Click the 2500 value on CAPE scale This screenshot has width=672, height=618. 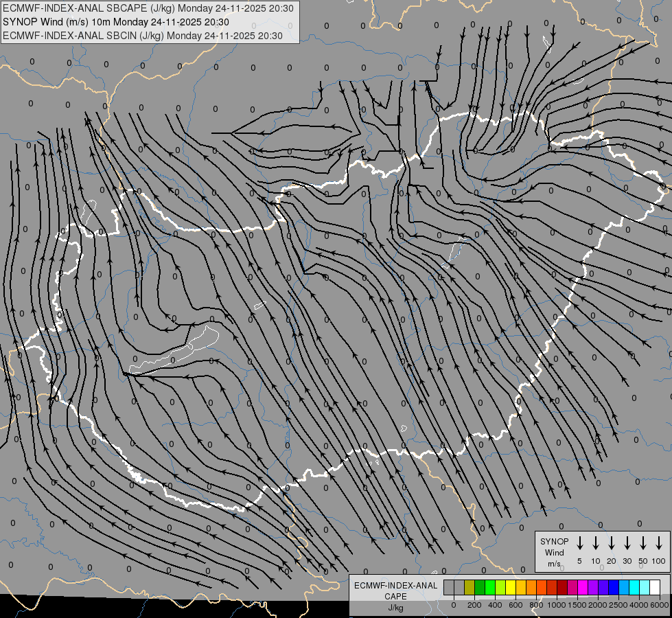[618, 605]
